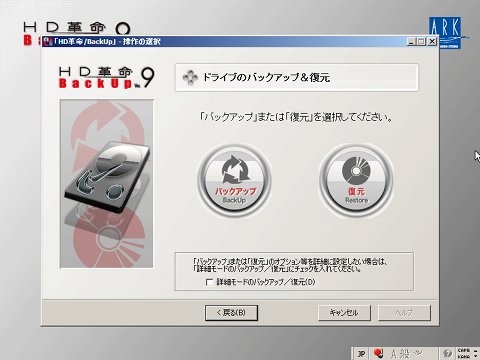Click the IME help globe icon
The height and width of the screenshot is (360, 480).
[x=448, y=353]
